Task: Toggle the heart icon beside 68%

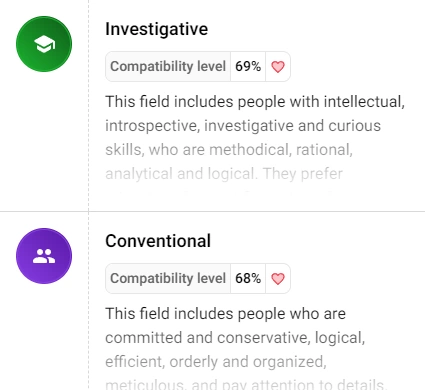Action: pos(278,279)
